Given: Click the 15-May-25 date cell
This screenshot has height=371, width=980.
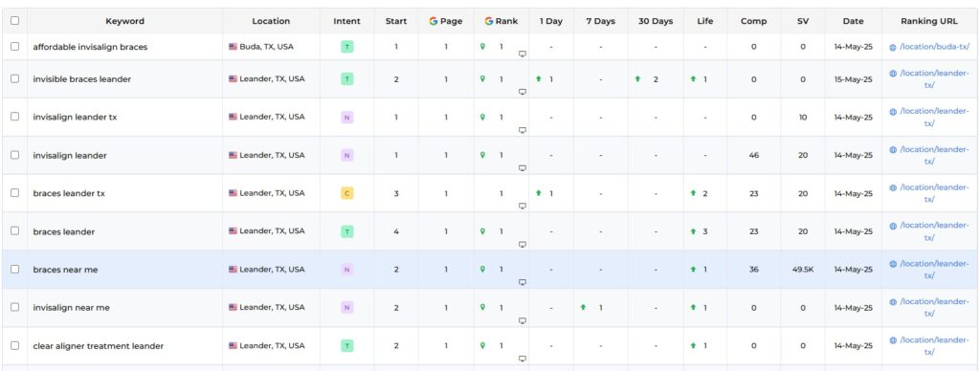Looking at the screenshot, I should coord(853,79).
